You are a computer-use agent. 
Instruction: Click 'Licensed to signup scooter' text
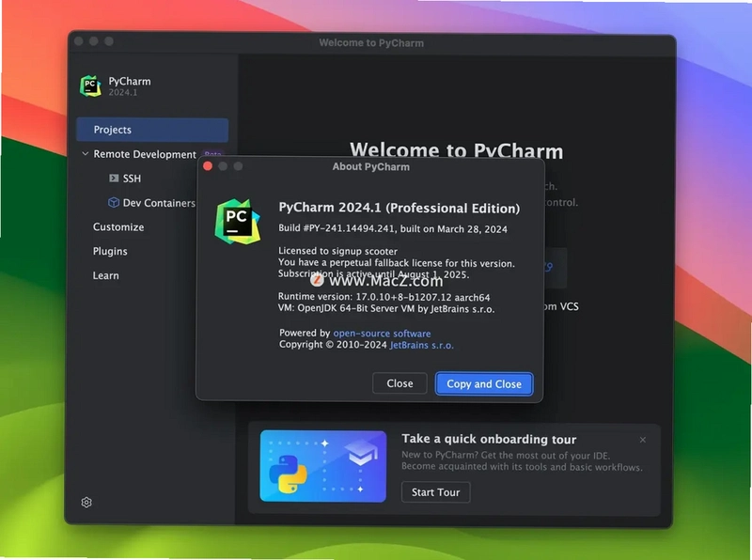pos(337,251)
